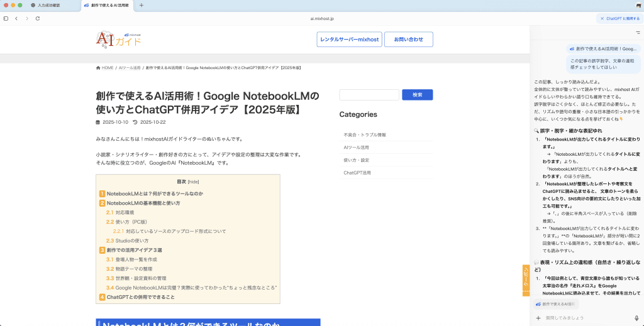
Task: Click the plus attach icon in the chat panel
Action: point(538,318)
